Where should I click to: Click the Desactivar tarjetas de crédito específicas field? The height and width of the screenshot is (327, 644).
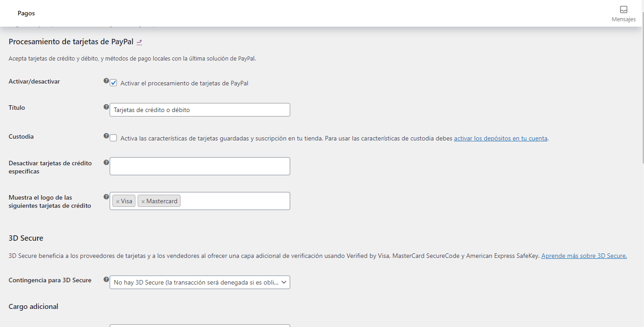pos(200,166)
